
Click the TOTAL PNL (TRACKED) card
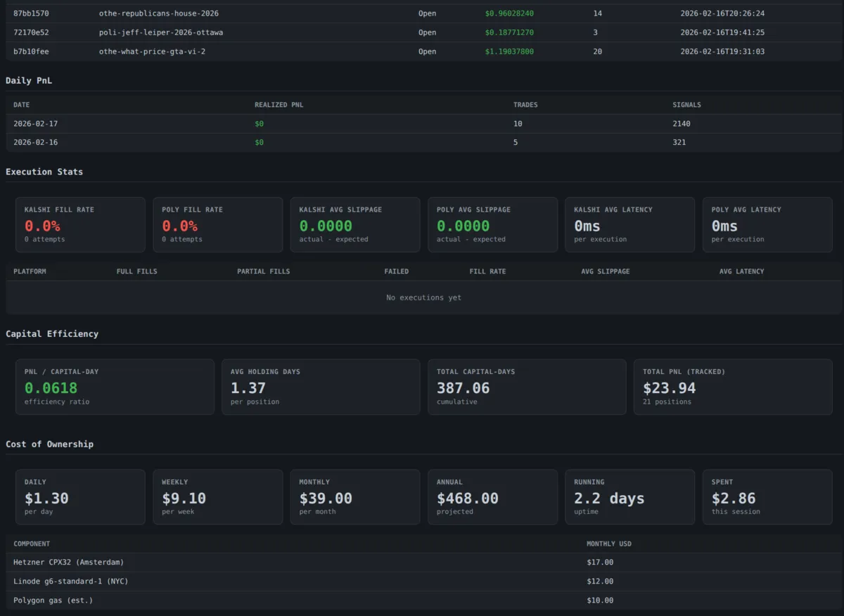pyautogui.click(x=733, y=387)
